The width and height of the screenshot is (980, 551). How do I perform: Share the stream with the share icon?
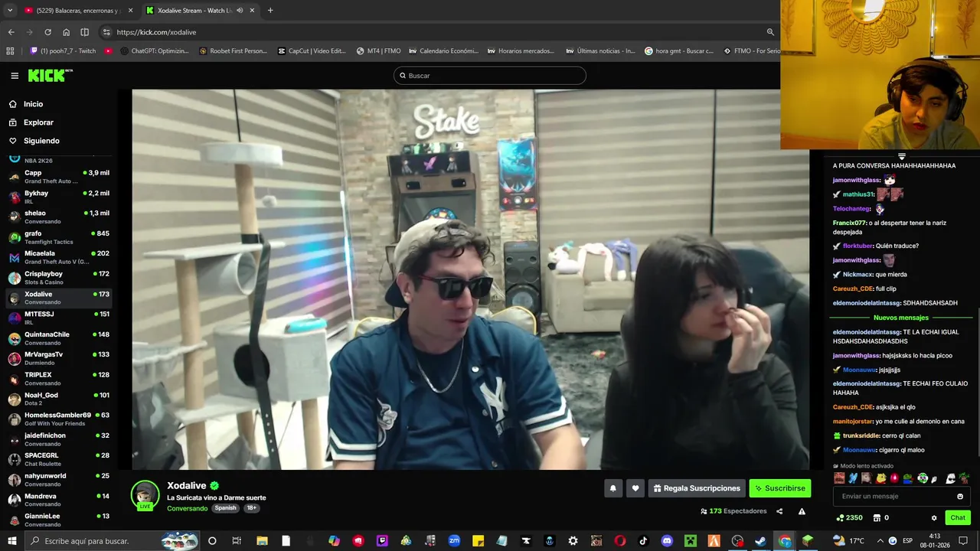779,511
